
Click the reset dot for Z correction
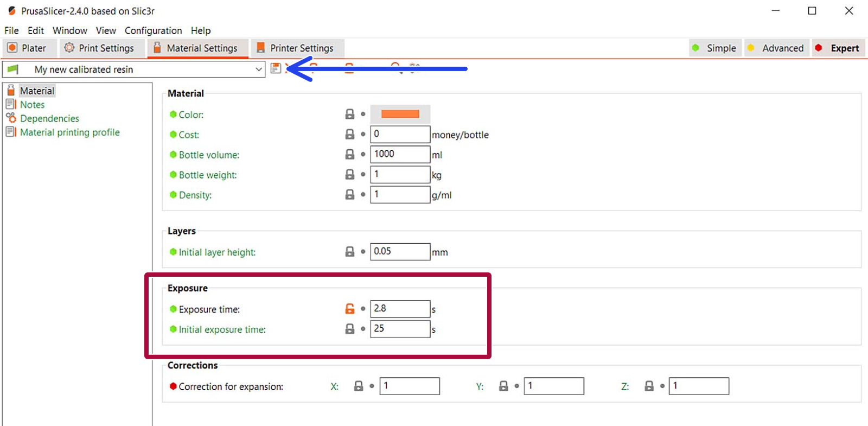tap(662, 386)
